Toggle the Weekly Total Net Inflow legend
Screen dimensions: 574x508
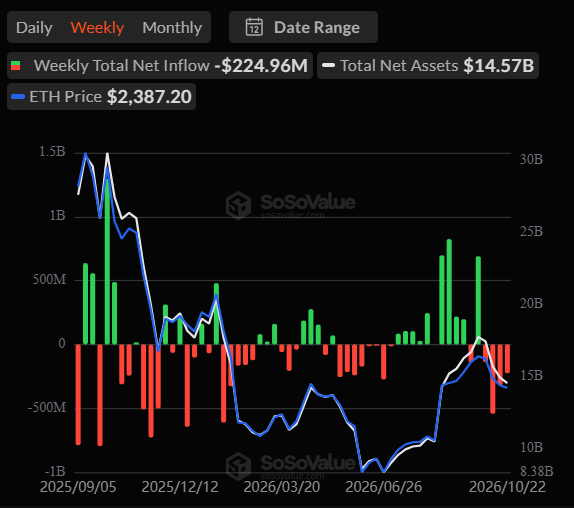click(x=160, y=66)
